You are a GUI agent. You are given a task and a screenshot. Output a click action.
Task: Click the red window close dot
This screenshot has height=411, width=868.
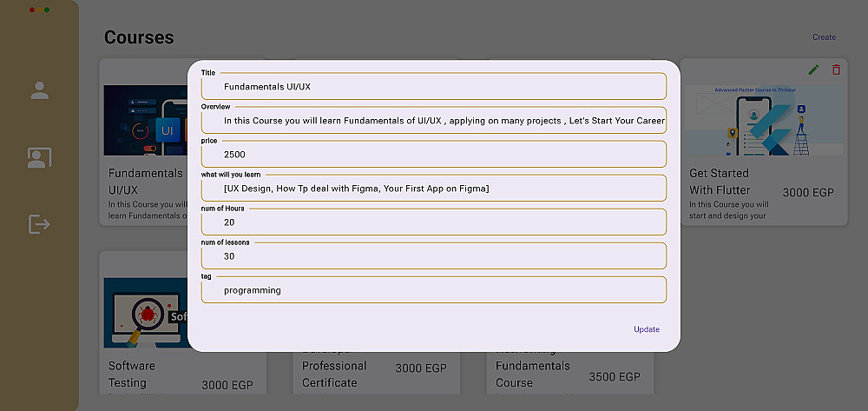[x=32, y=10]
